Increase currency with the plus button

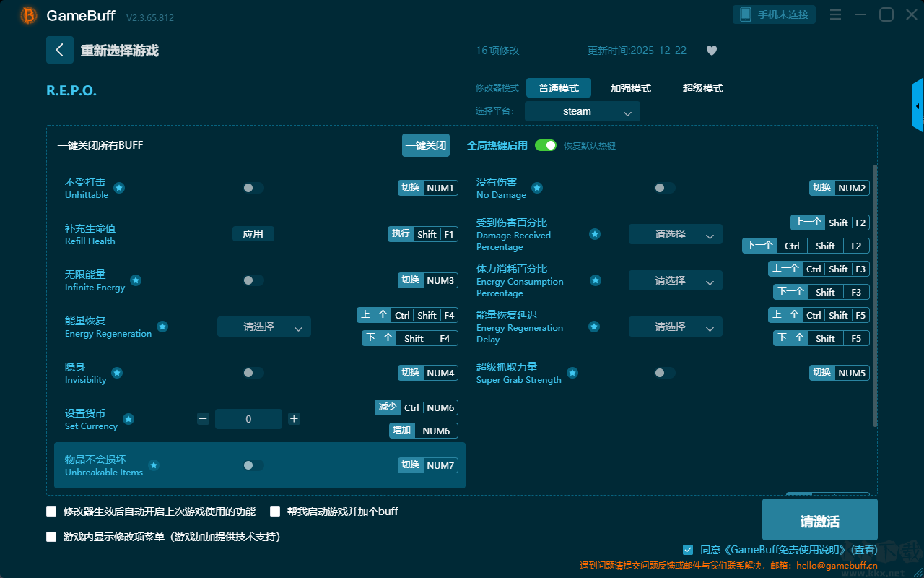coord(294,419)
